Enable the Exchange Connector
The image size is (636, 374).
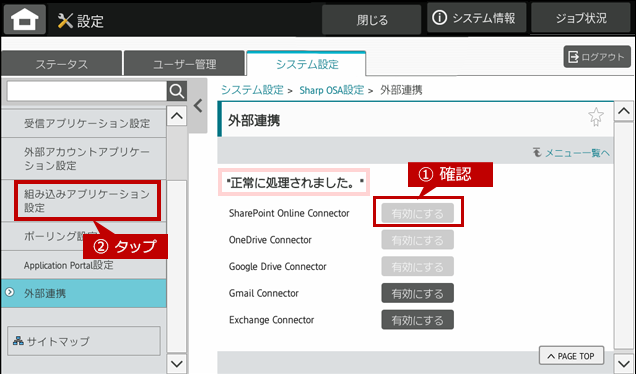pos(417,320)
